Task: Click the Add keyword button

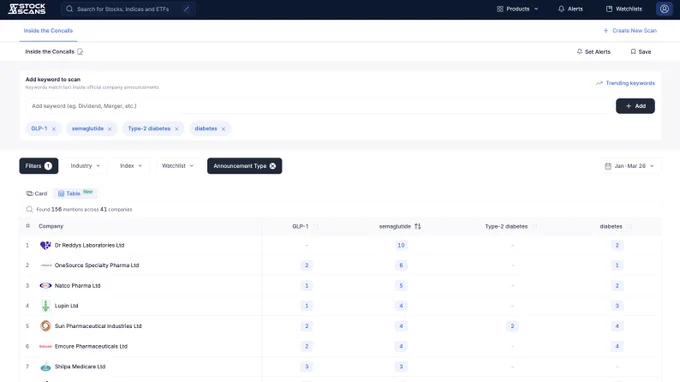Action: click(x=635, y=106)
